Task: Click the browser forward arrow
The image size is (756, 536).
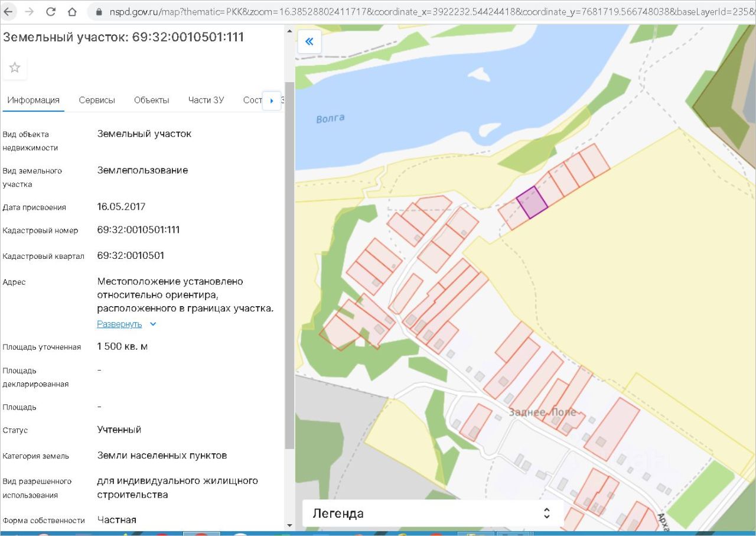Action: tap(30, 11)
